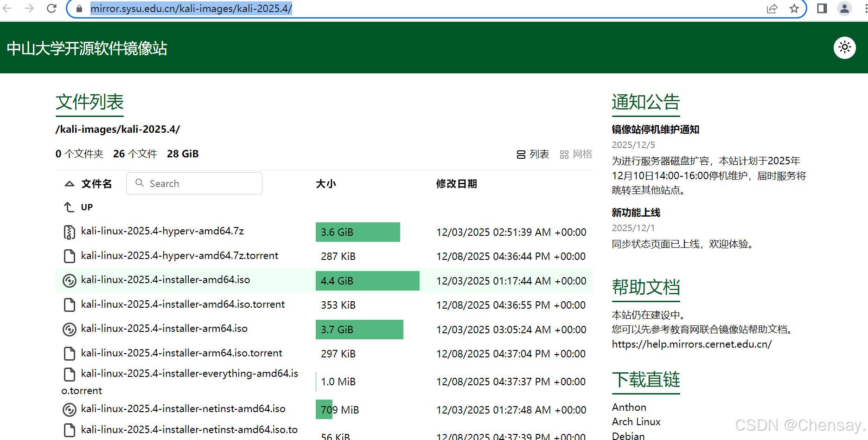Reload the mirror page
This screenshot has height=440, width=868.
point(51,8)
